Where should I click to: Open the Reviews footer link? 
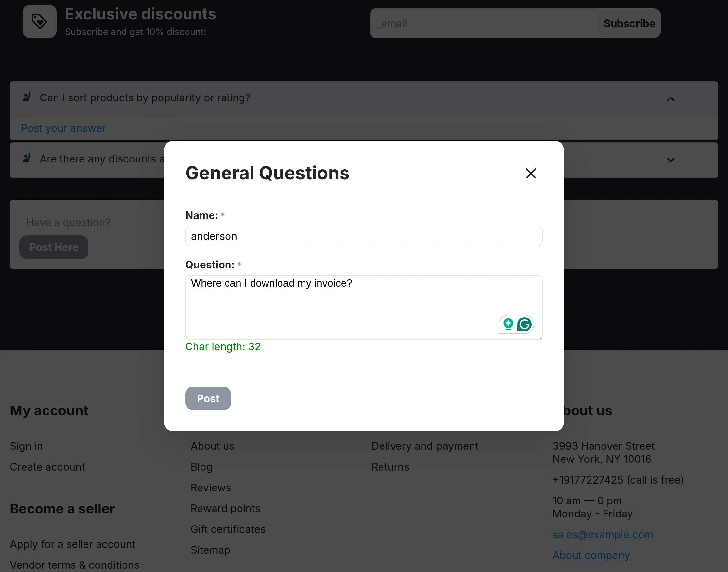click(x=211, y=487)
